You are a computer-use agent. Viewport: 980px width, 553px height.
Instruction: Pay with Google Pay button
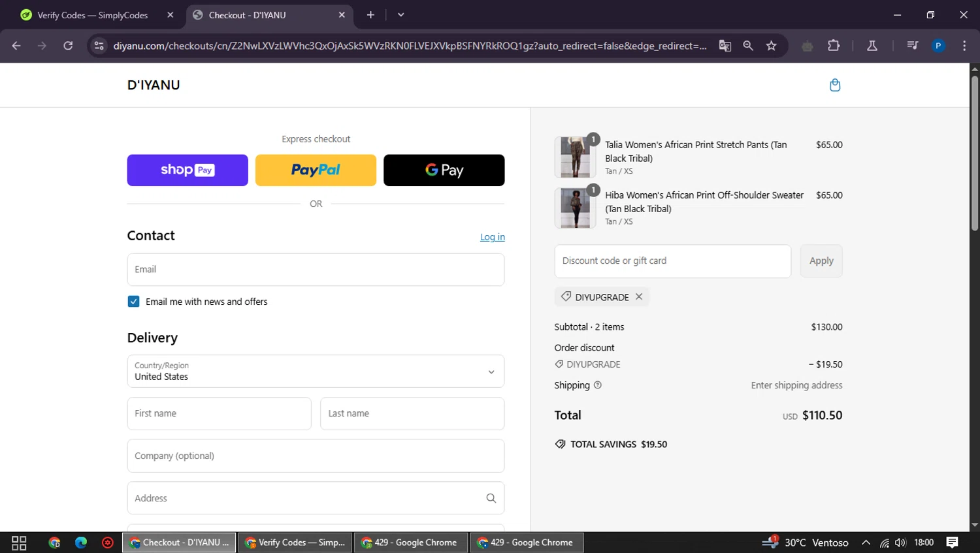[x=444, y=170]
